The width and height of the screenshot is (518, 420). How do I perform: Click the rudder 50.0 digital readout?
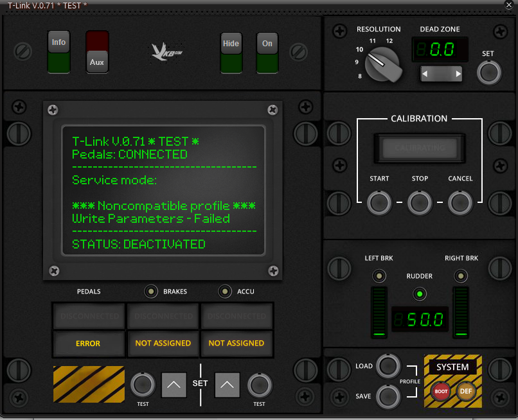tap(420, 319)
